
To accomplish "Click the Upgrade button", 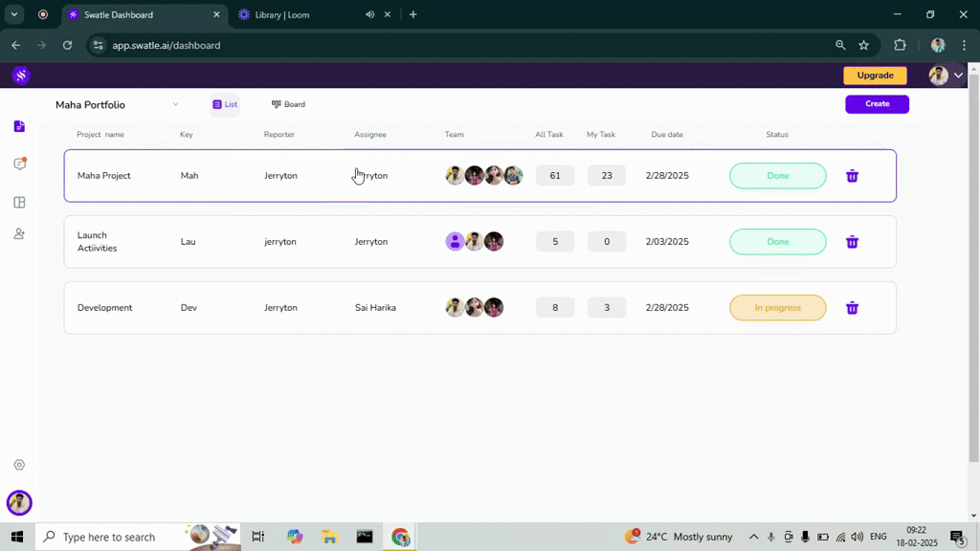I will click(875, 76).
